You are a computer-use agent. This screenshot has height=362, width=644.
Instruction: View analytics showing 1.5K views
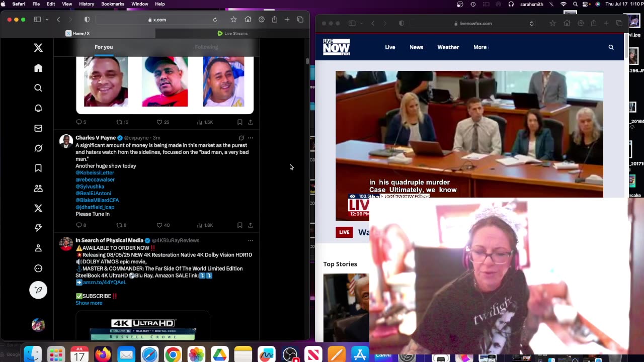(205, 122)
